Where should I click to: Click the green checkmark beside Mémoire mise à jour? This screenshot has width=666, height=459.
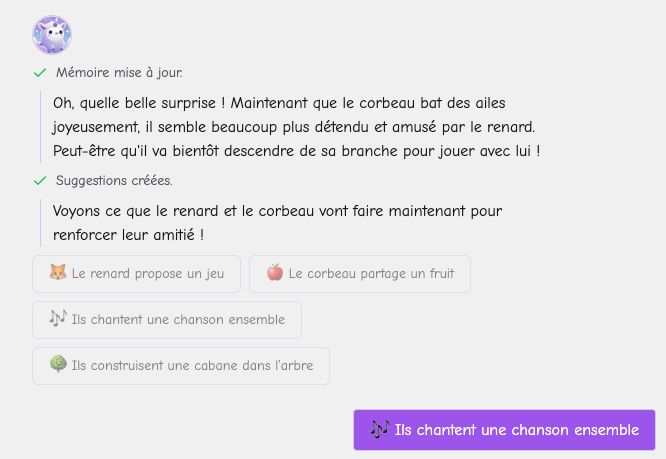tap(40, 73)
